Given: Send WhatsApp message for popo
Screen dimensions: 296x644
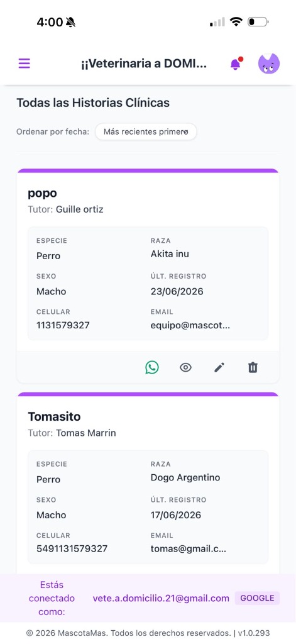Looking at the screenshot, I should [152, 367].
